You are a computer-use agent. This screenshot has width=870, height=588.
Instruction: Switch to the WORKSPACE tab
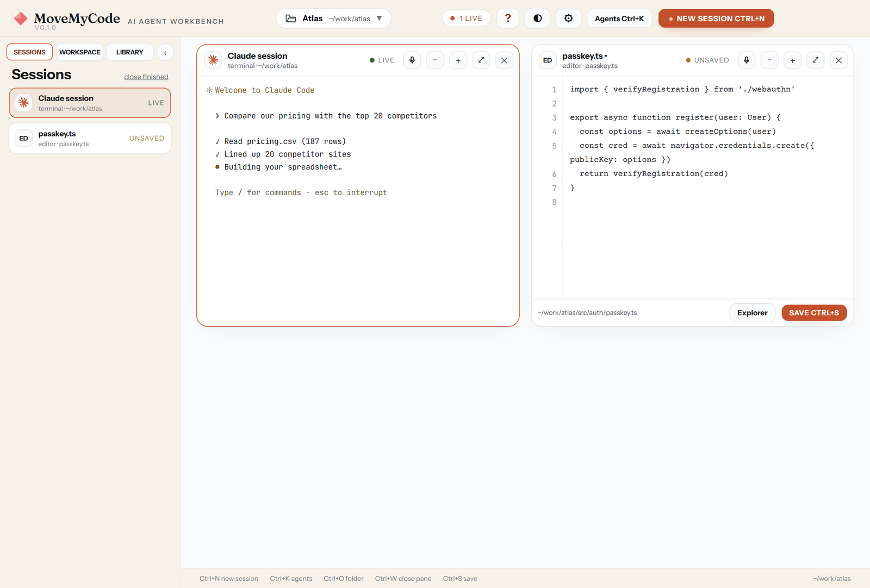click(79, 52)
